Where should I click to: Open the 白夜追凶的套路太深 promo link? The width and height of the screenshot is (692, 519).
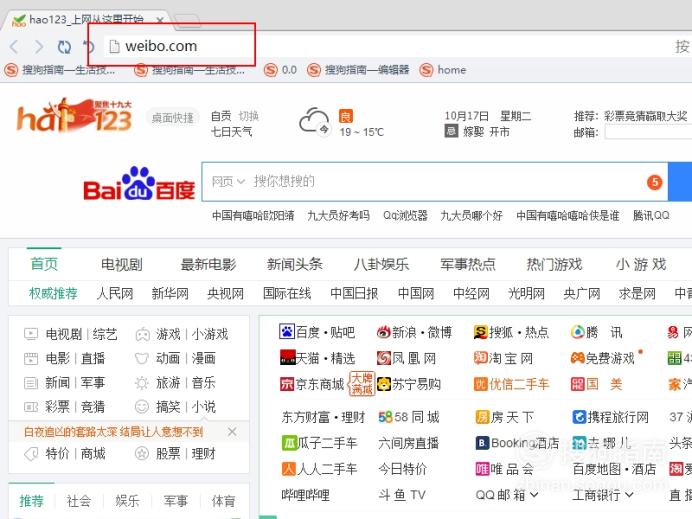point(113,432)
